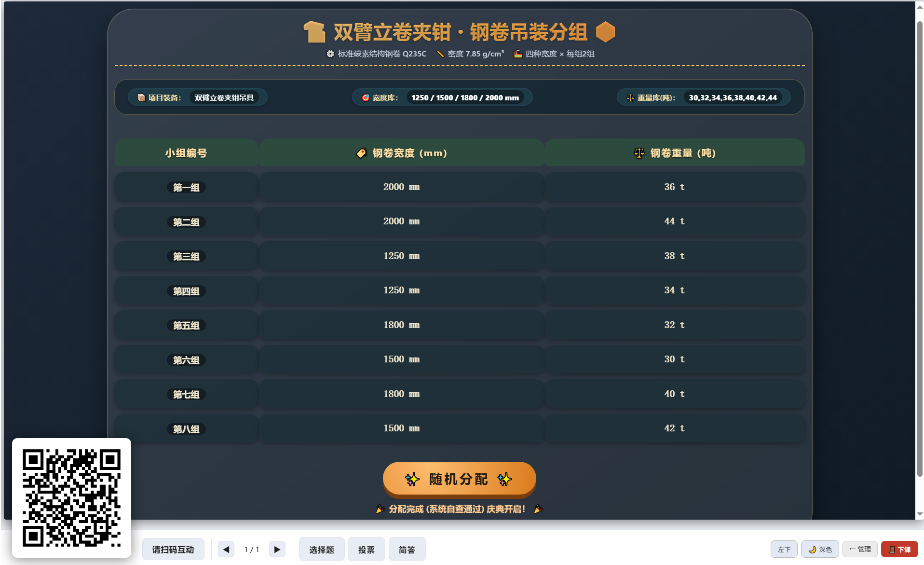The image size is (924, 565).
Task: Click the 1250 / 1500 / 1800 / 2000 mm value
Action: point(465,97)
